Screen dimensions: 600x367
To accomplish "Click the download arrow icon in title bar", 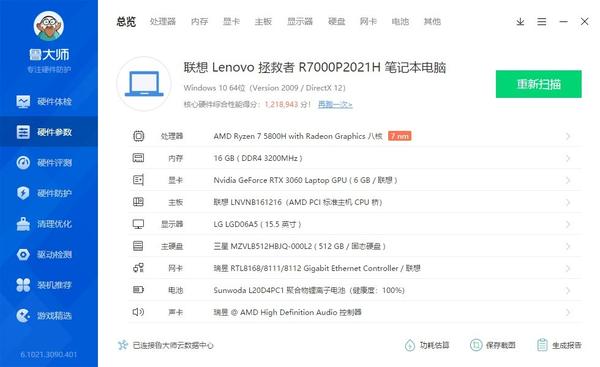I will tap(520, 22).
